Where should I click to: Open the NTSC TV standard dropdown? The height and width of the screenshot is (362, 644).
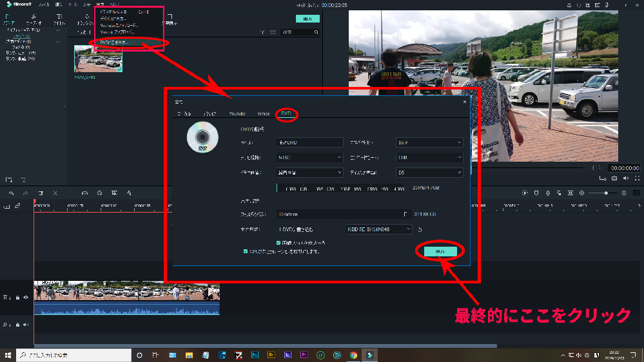click(309, 157)
